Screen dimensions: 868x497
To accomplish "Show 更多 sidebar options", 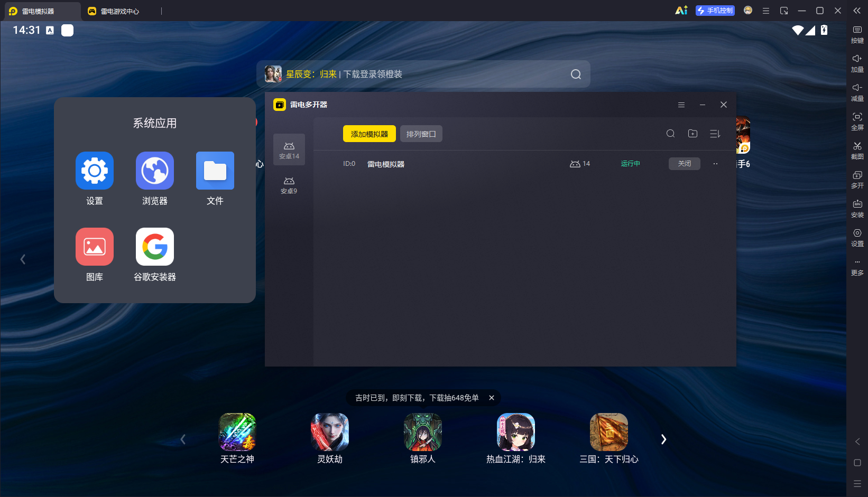I will (x=857, y=268).
